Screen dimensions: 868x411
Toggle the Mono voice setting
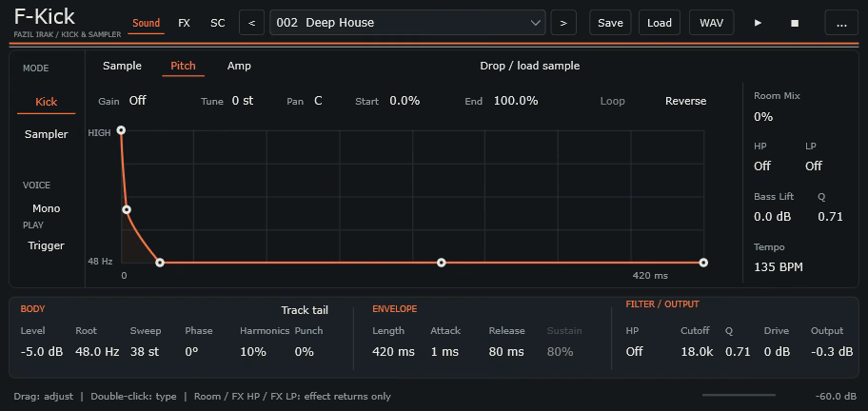click(46, 208)
